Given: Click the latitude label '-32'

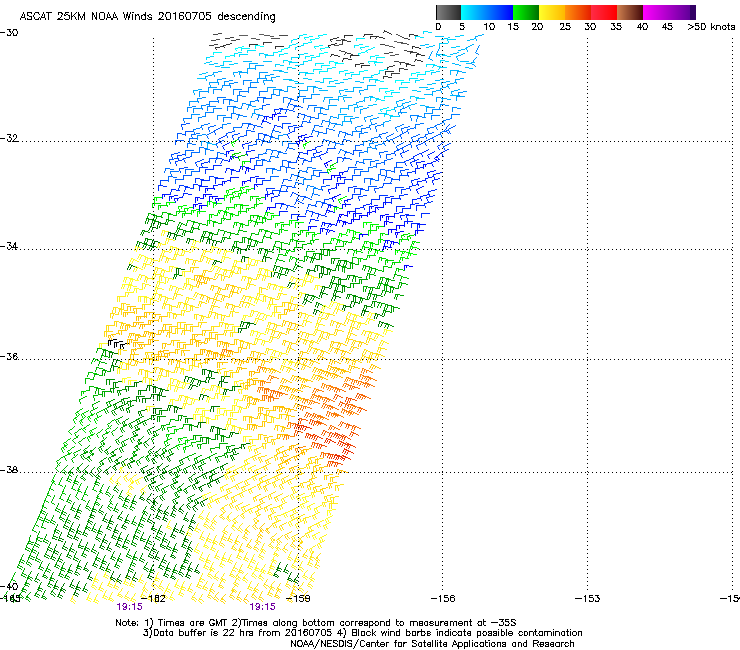Looking at the screenshot, I should point(9,138).
